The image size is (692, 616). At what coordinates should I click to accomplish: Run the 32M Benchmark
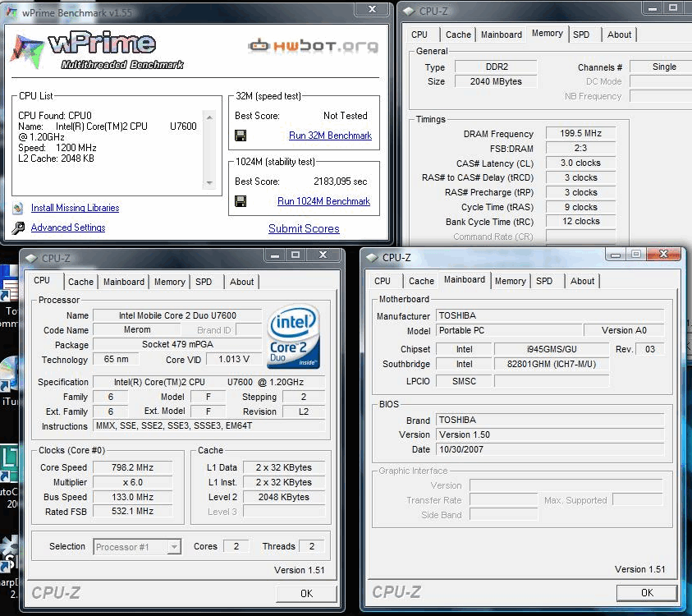tap(330, 136)
